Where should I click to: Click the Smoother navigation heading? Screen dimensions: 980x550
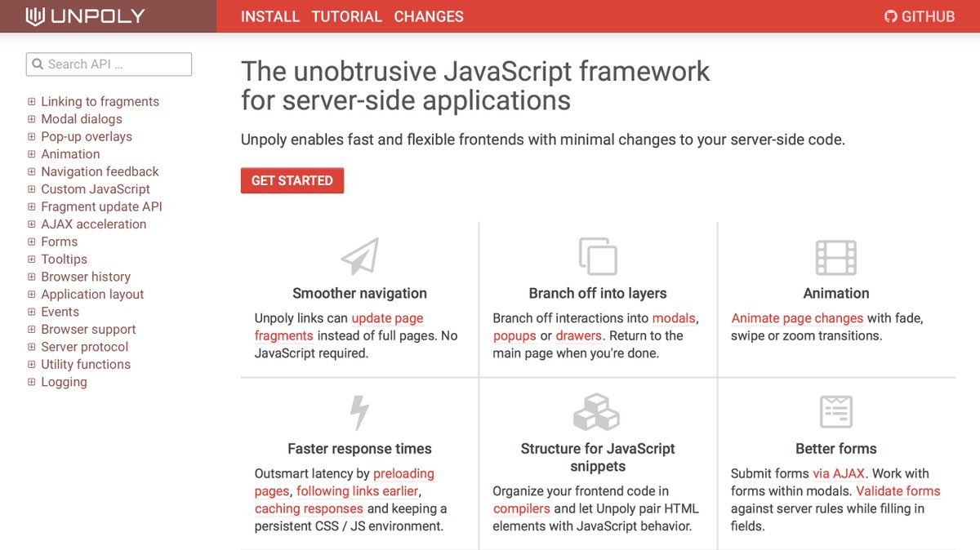359,294
